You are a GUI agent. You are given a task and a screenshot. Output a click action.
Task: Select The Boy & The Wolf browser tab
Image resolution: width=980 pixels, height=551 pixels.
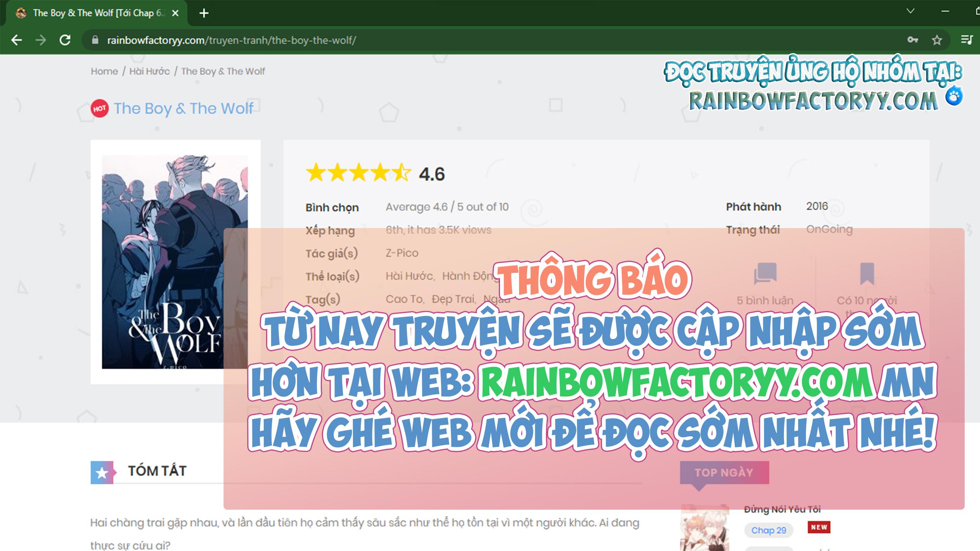[96, 13]
